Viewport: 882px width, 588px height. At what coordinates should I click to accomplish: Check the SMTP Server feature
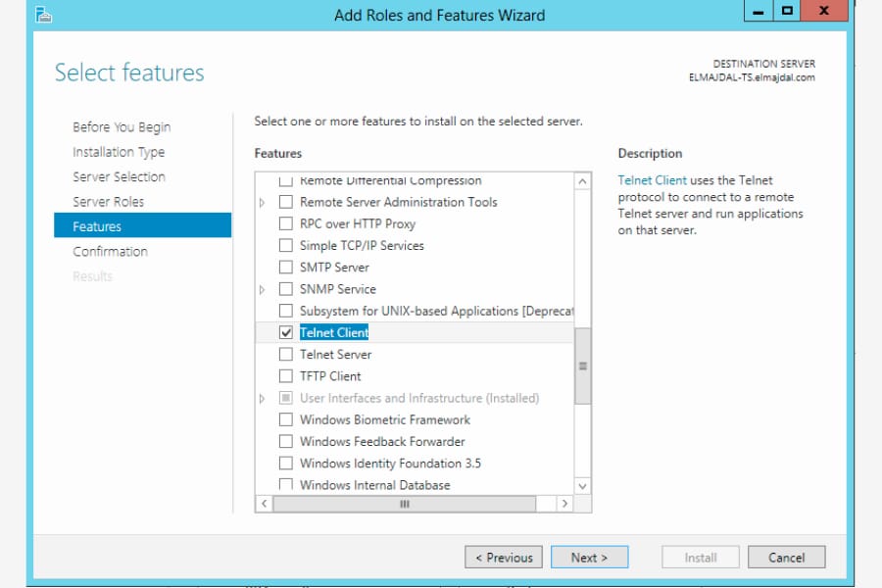286,268
